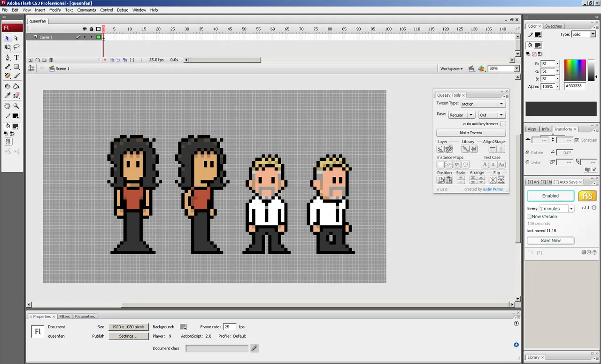Open the Tween Type dropdown
The height and width of the screenshot is (364, 601).
coord(483,104)
